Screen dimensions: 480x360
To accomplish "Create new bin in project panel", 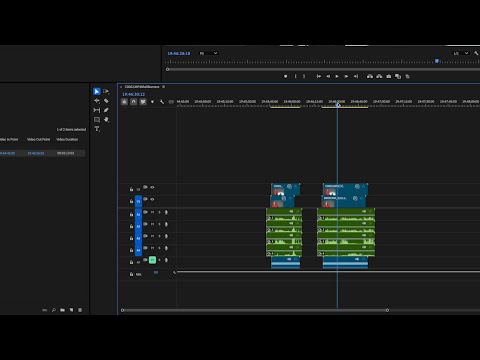I will coord(62,310).
